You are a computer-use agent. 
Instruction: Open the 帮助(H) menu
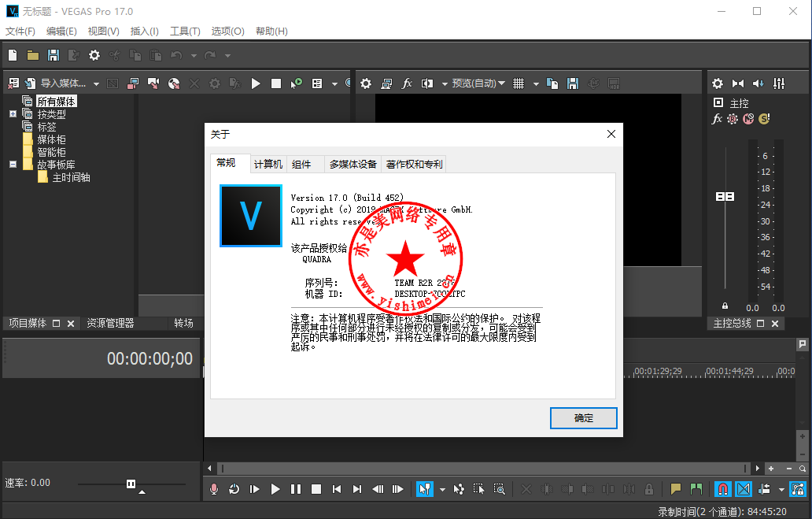[x=271, y=32]
